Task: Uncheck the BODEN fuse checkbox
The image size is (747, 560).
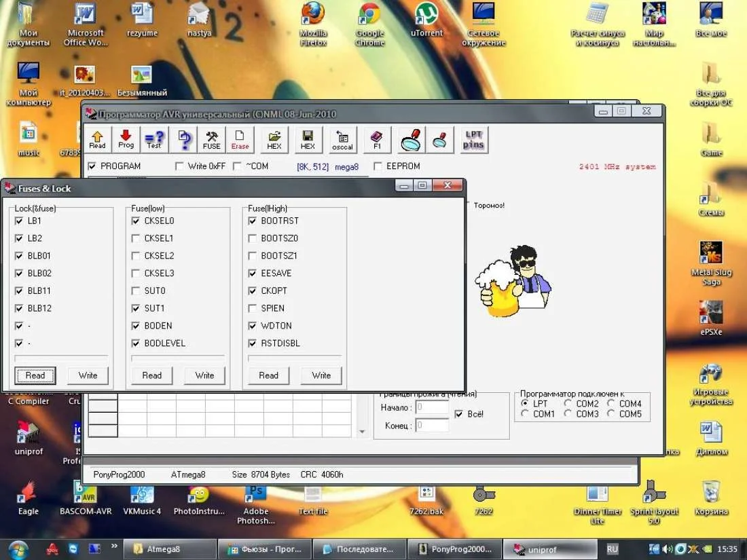Action: pyautogui.click(x=136, y=326)
